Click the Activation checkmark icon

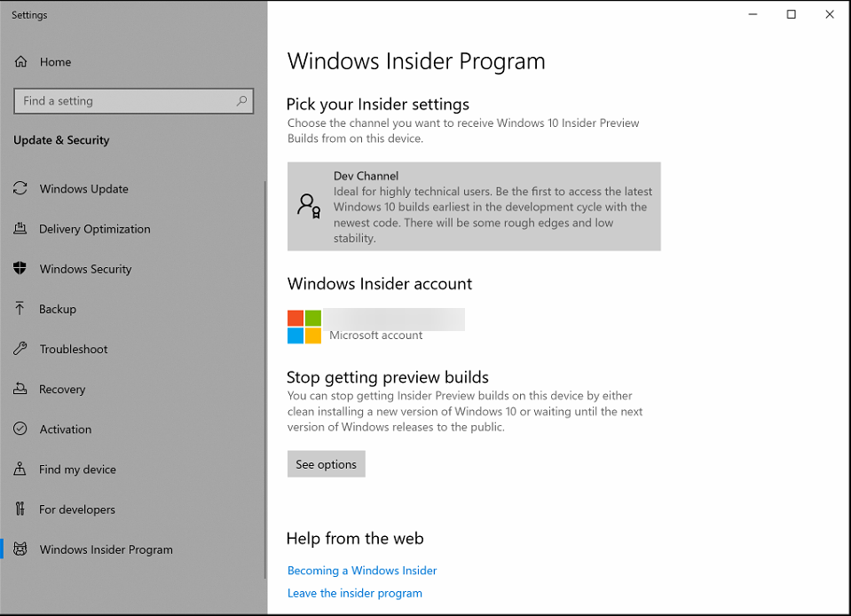[20, 429]
